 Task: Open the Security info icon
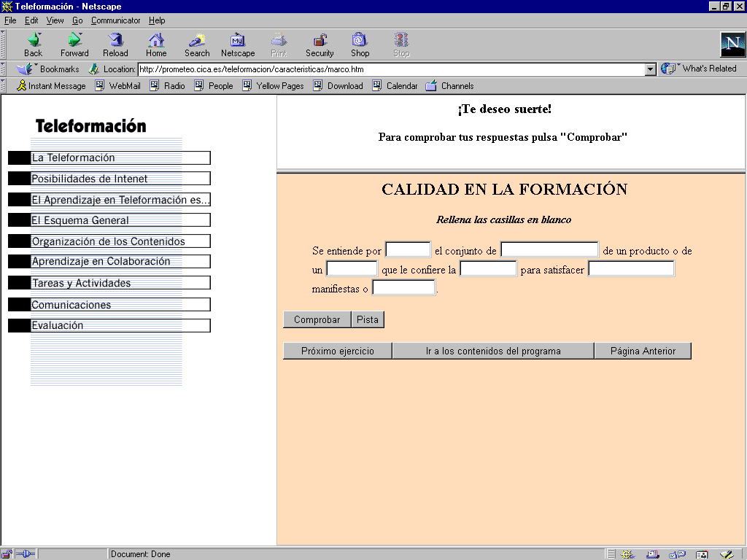click(x=320, y=41)
